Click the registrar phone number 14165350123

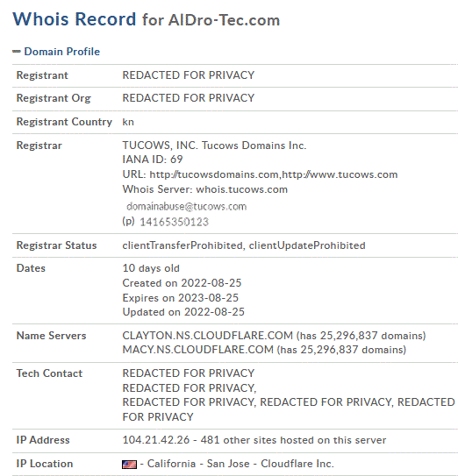point(174,222)
